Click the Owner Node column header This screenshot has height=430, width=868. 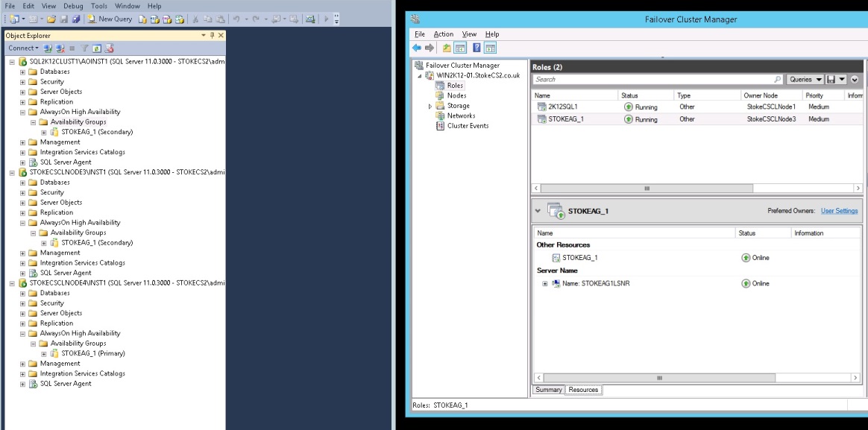click(x=772, y=95)
